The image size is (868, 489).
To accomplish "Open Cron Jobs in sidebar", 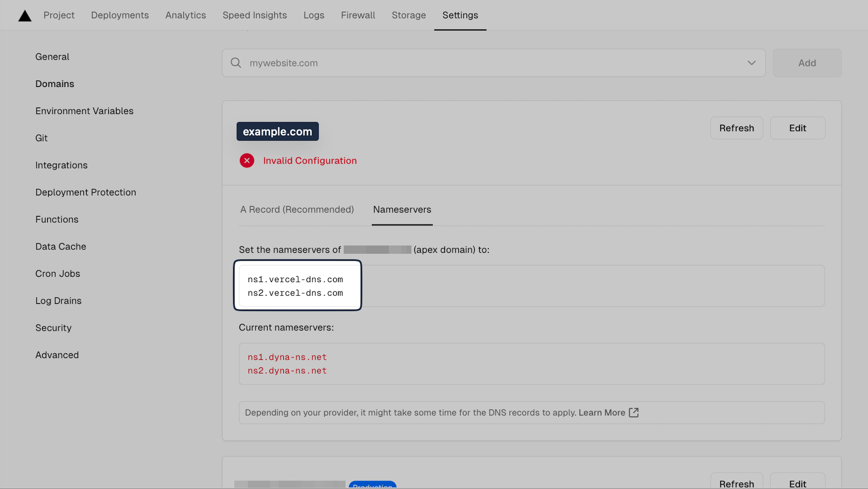I will point(58,274).
